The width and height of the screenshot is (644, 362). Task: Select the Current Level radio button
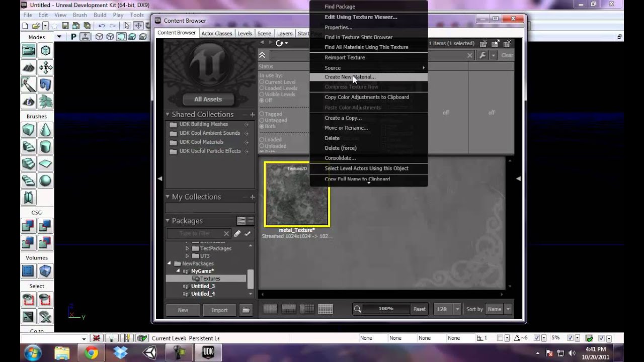point(262,82)
